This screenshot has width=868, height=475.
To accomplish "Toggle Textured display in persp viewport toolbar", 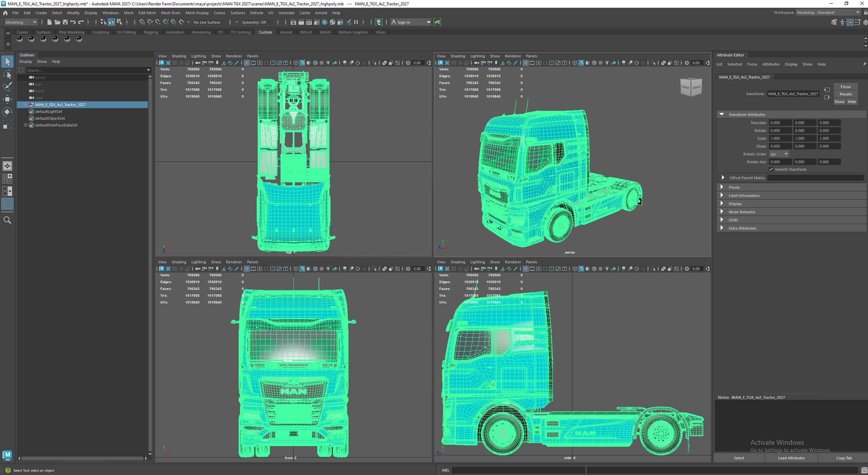I will [601, 63].
